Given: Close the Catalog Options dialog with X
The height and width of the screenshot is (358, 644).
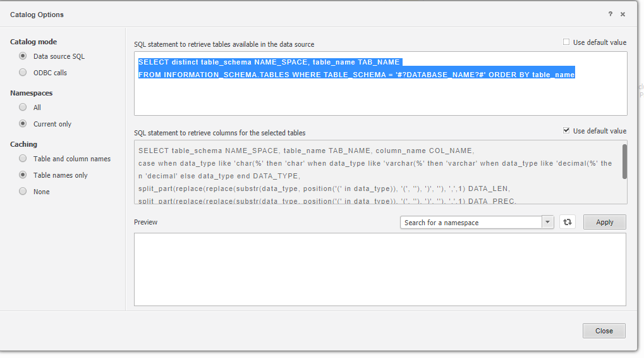Looking at the screenshot, I should (623, 14).
